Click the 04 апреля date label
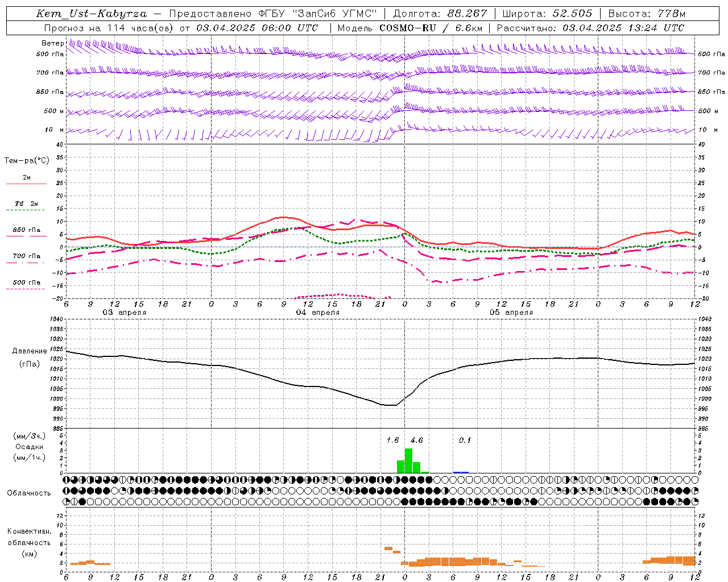 317,313
